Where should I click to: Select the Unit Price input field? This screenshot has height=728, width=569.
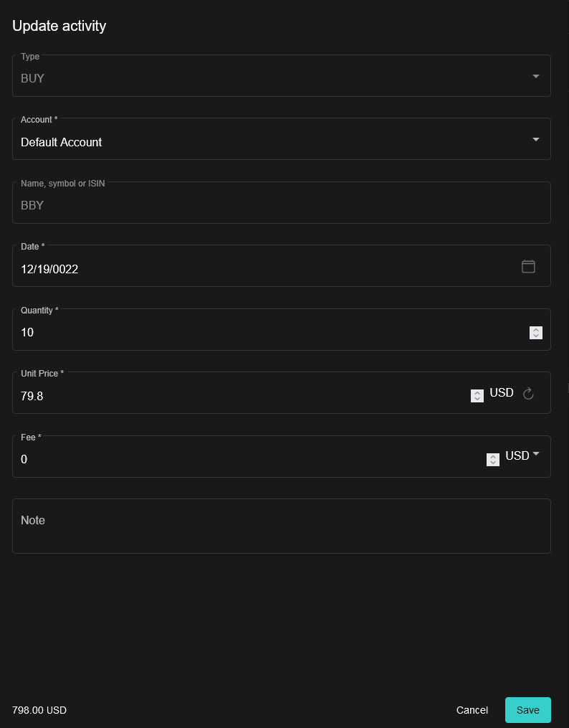(x=215, y=396)
